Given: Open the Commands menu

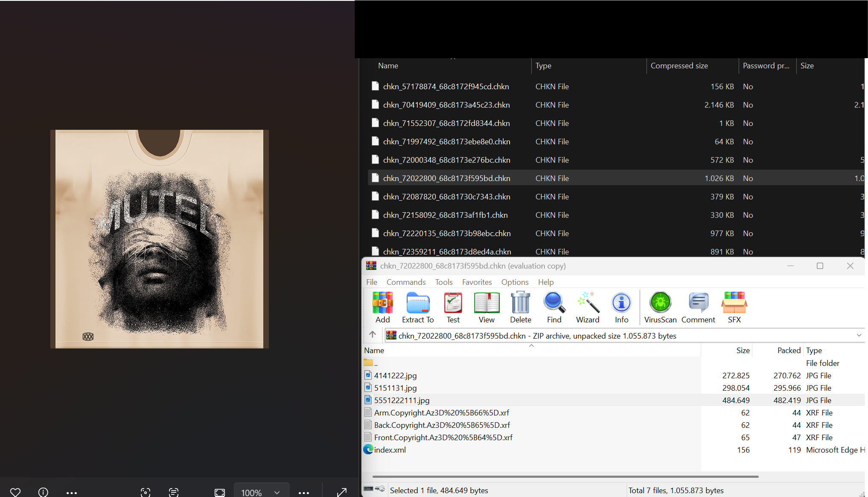Looking at the screenshot, I should pyautogui.click(x=406, y=282).
